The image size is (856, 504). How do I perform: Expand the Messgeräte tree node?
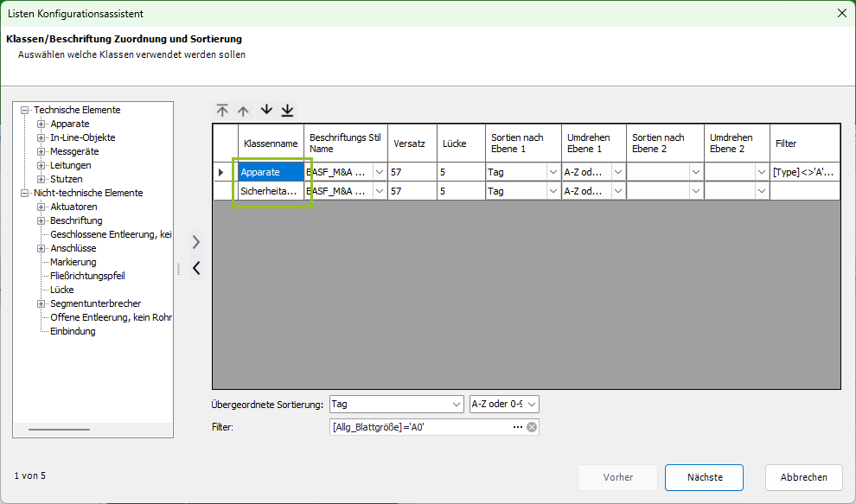(x=41, y=151)
